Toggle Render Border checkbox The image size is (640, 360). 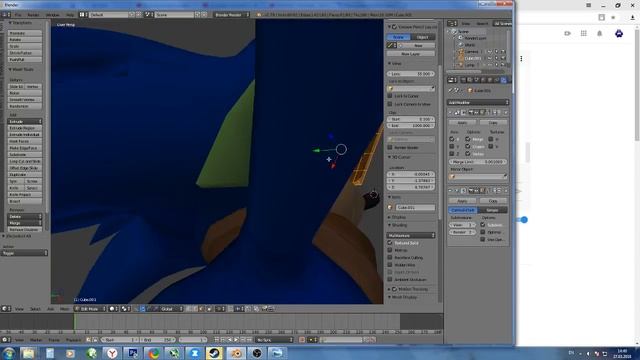(390, 147)
